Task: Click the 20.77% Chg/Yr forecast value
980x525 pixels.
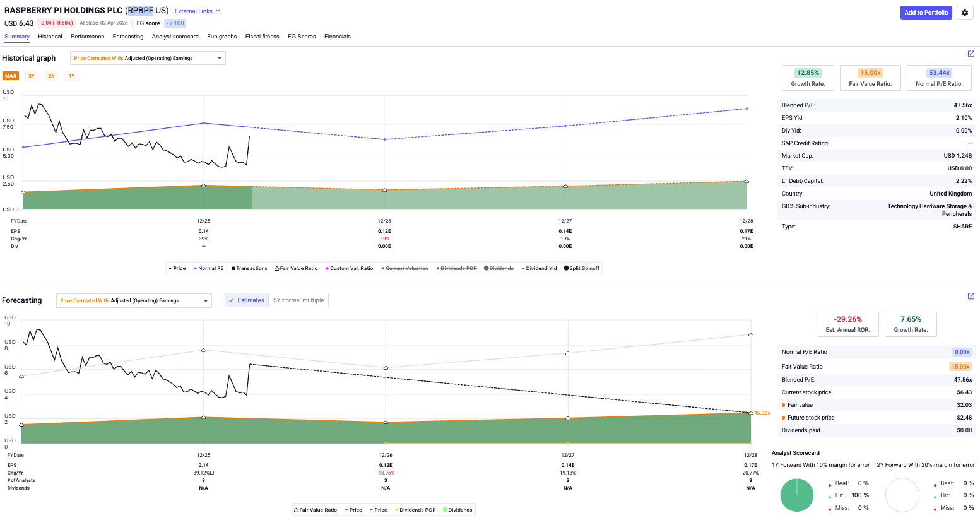Action: 750,473
